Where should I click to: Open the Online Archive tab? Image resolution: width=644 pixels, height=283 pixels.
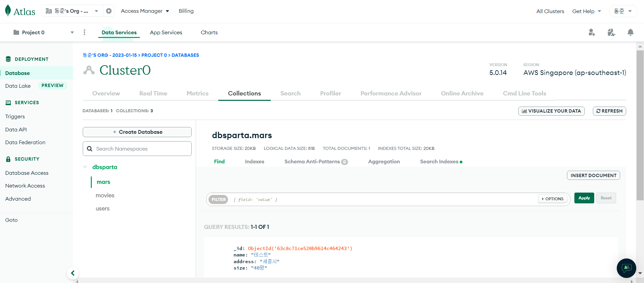tap(462, 93)
